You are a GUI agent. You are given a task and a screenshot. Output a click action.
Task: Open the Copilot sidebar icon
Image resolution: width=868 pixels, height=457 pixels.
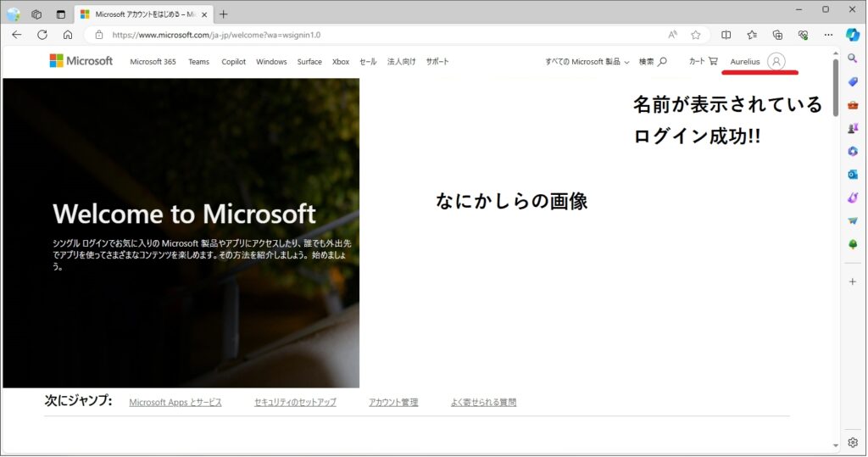(x=853, y=35)
